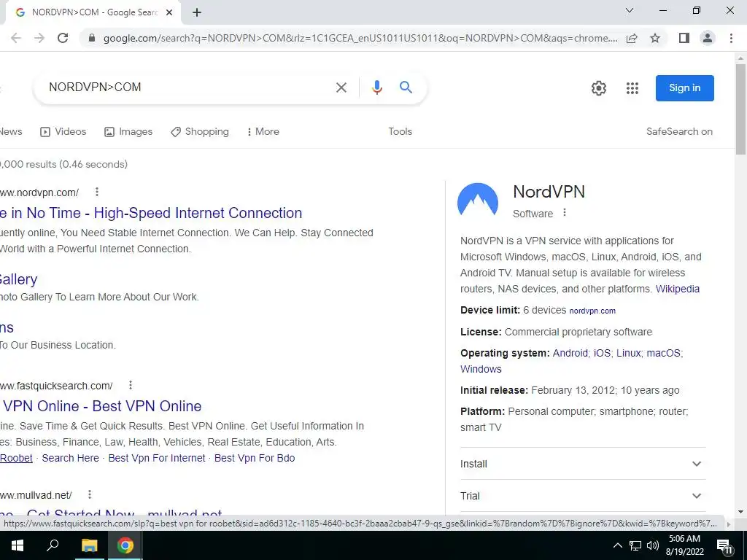747x560 pixels.
Task: Click Chrome icon in the taskbar
Action: 125,545
